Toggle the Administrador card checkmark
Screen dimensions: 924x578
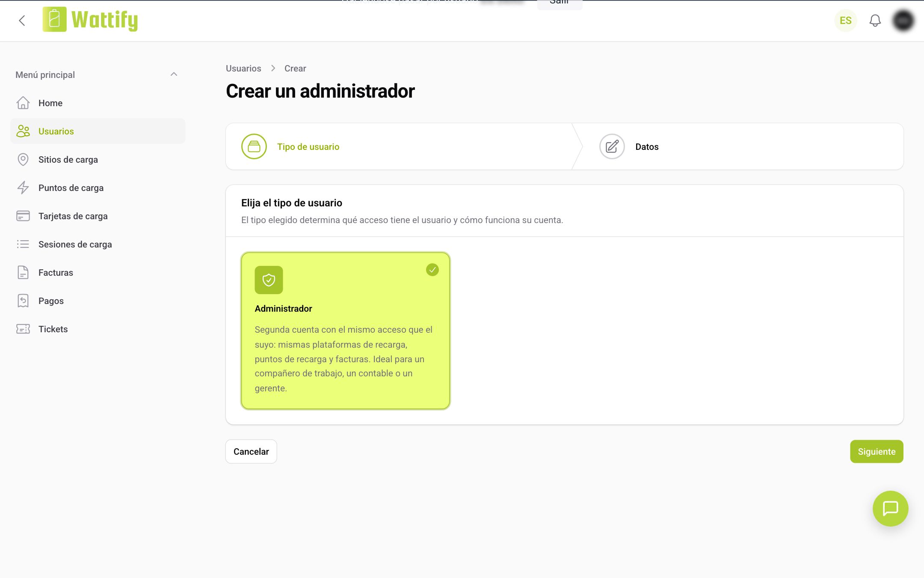pos(432,270)
